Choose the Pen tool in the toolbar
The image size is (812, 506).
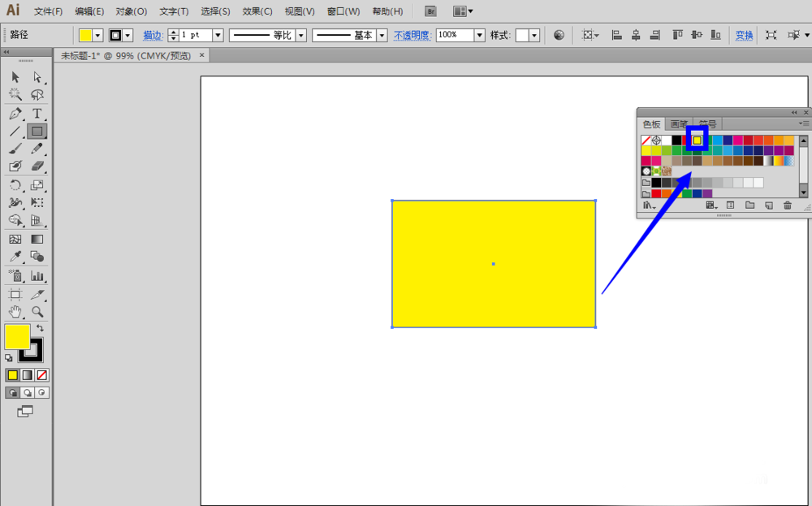pyautogui.click(x=15, y=113)
